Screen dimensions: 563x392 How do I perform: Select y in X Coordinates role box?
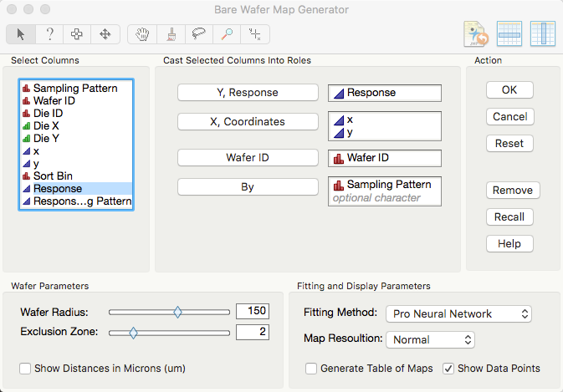click(x=385, y=133)
